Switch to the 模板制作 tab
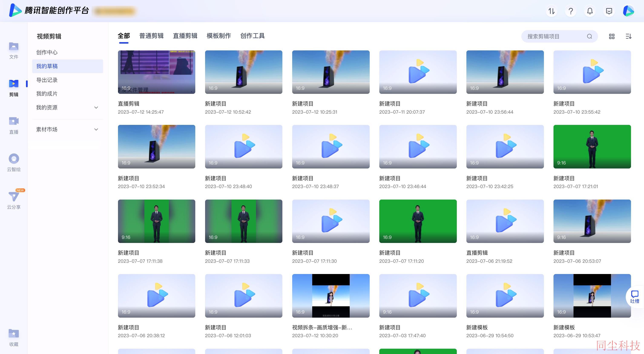This screenshot has width=644, height=354. click(219, 36)
